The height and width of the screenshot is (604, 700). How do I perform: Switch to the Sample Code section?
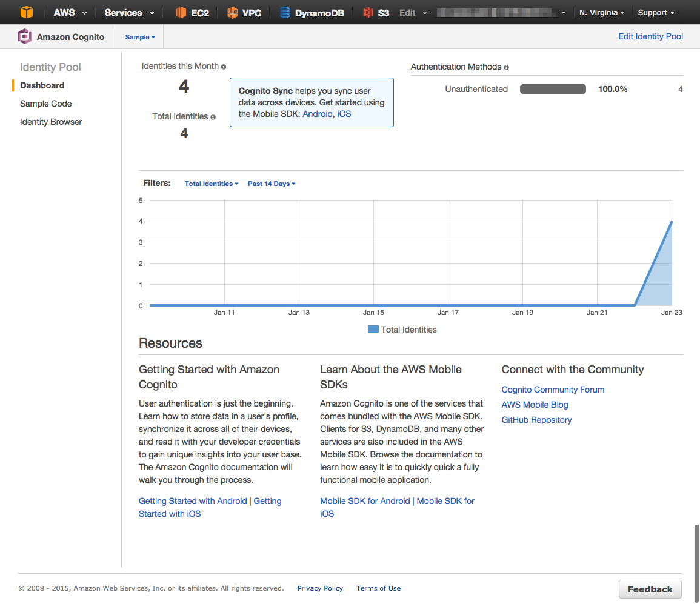[45, 104]
